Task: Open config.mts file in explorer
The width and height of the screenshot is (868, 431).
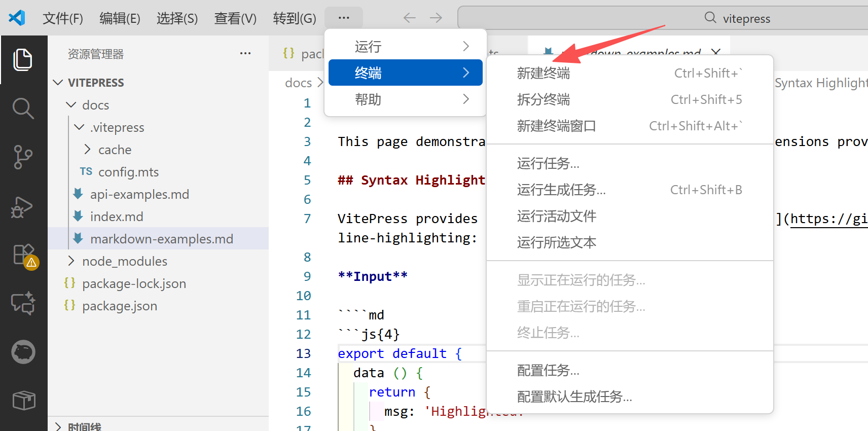Action: point(128,172)
